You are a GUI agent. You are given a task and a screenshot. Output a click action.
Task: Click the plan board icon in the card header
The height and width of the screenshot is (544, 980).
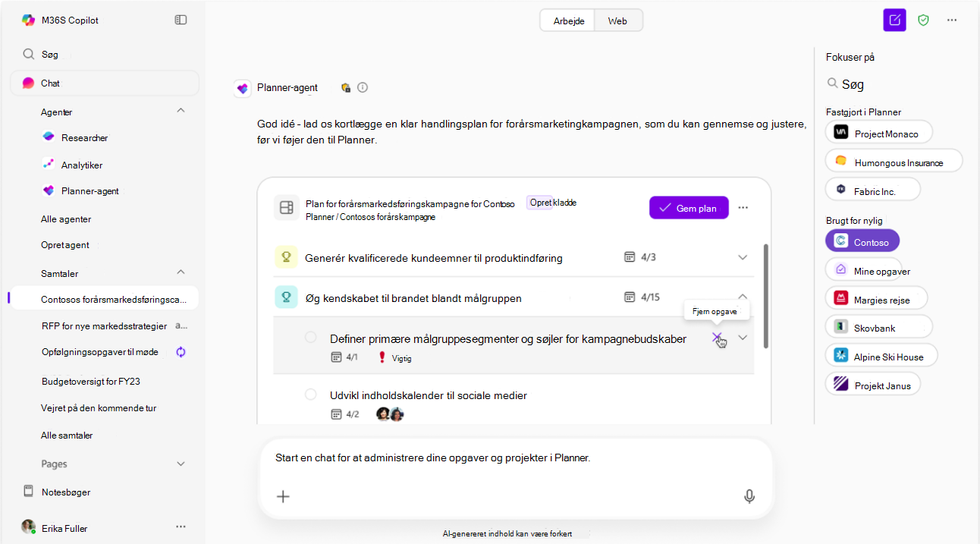click(x=286, y=208)
